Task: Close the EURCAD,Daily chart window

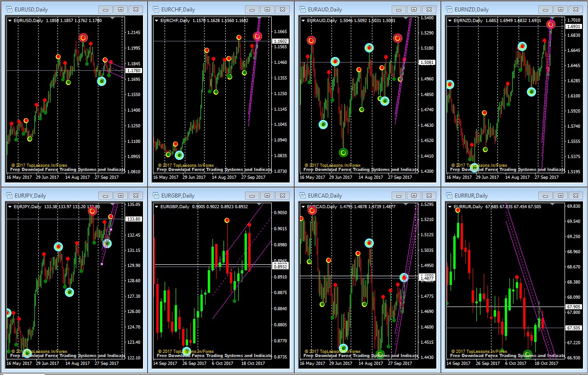Action: (429, 195)
